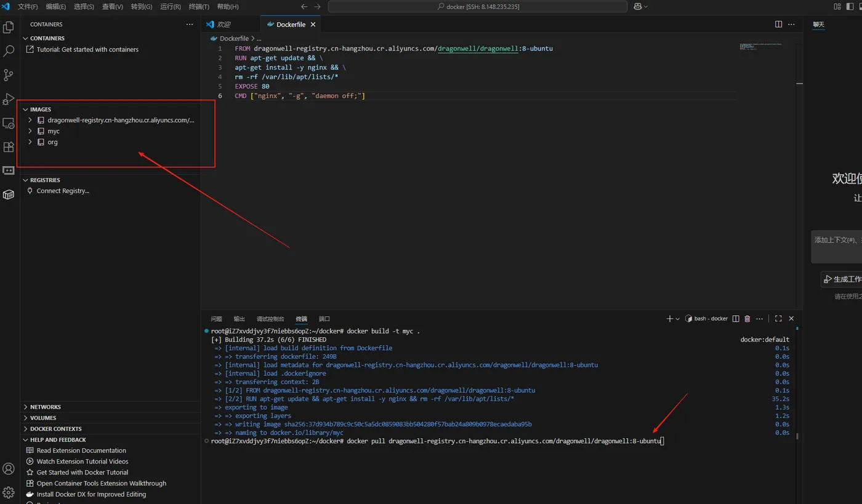862x504 pixels.
Task: Open the Explorer view in activity bar
Action: click(x=9, y=27)
